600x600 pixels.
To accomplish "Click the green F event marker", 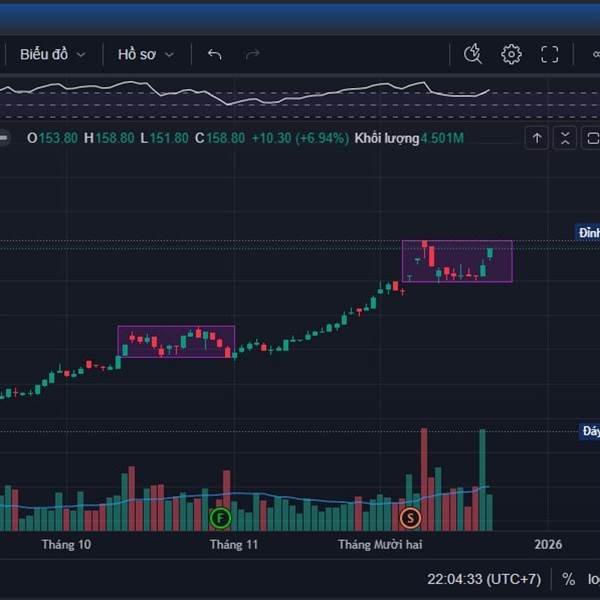I will (x=221, y=517).
